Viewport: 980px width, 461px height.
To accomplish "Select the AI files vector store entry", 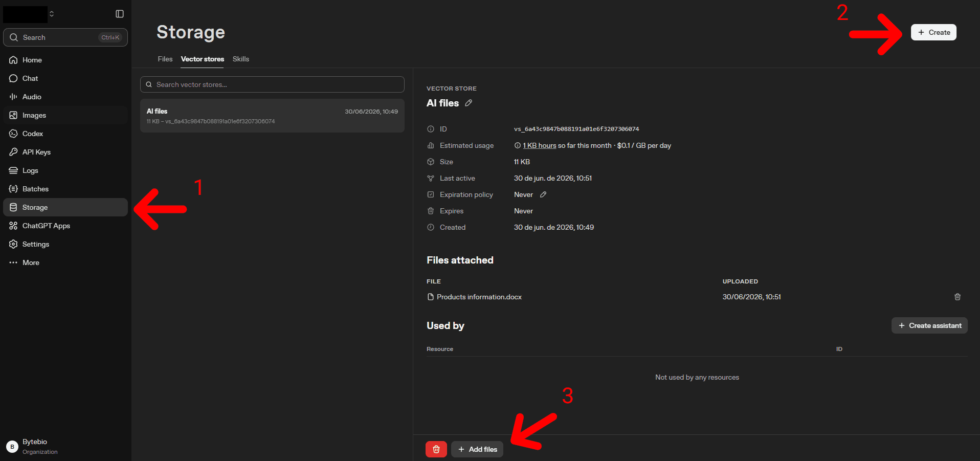I will coord(272,116).
